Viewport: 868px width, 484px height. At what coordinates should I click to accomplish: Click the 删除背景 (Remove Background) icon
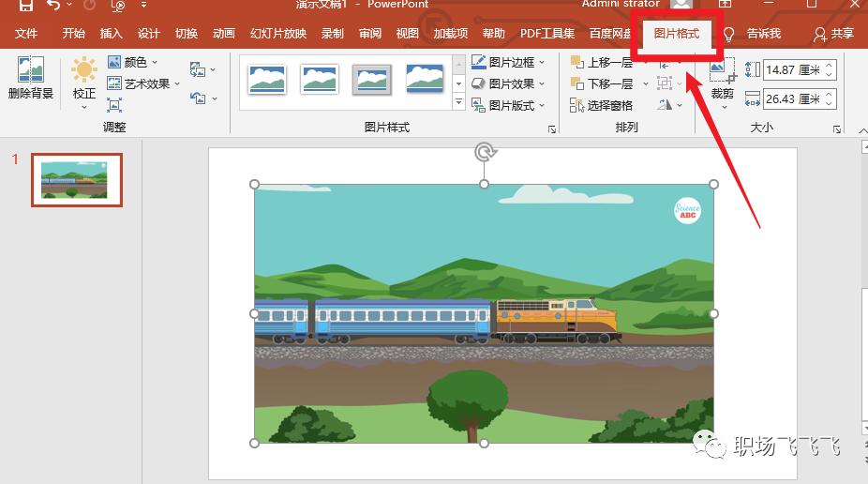pos(30,72)
